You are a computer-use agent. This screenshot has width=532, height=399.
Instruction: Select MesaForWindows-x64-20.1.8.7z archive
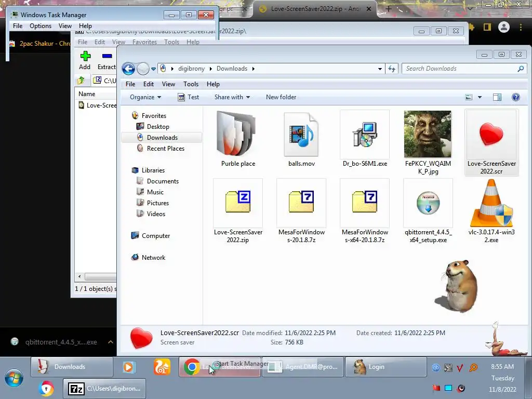[365, 211]
